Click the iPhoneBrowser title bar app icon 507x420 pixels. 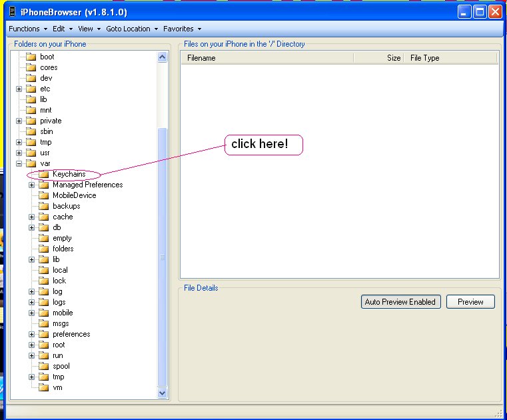12,12
